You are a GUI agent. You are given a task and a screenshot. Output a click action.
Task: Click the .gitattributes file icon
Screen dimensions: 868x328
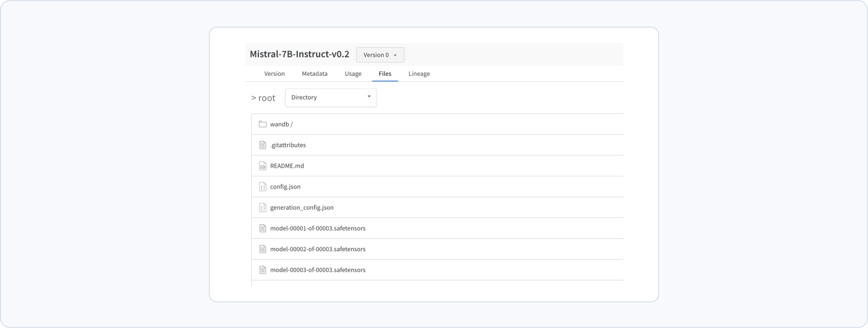click(263, 145)
